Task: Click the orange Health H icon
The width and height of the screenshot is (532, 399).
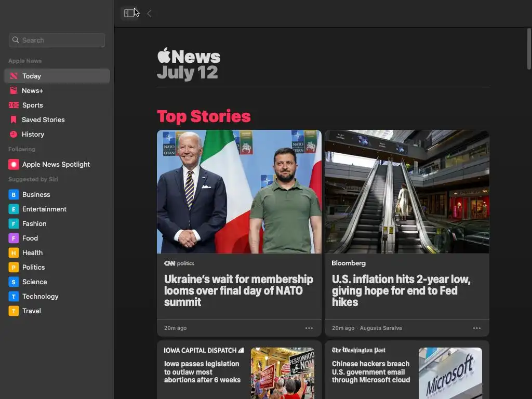Action: coord(14,253)
